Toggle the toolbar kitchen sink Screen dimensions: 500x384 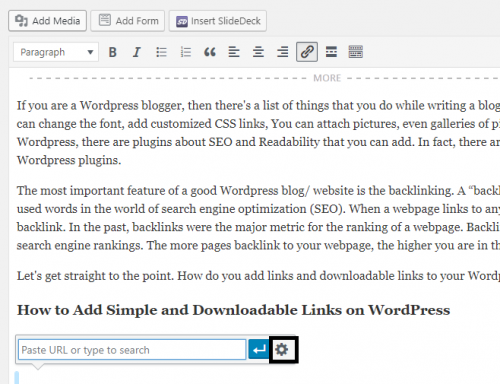pos(356,52)
